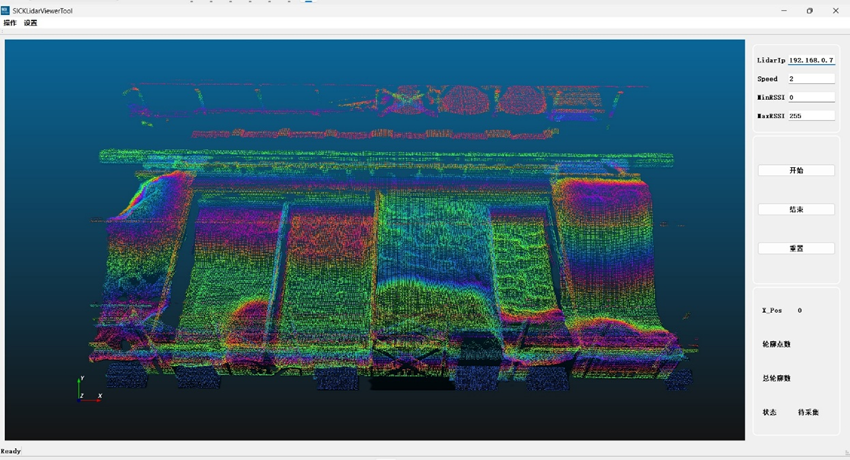Click the MaxRSSI label
This screenshot has width=850, height=460.
point(771,115)
